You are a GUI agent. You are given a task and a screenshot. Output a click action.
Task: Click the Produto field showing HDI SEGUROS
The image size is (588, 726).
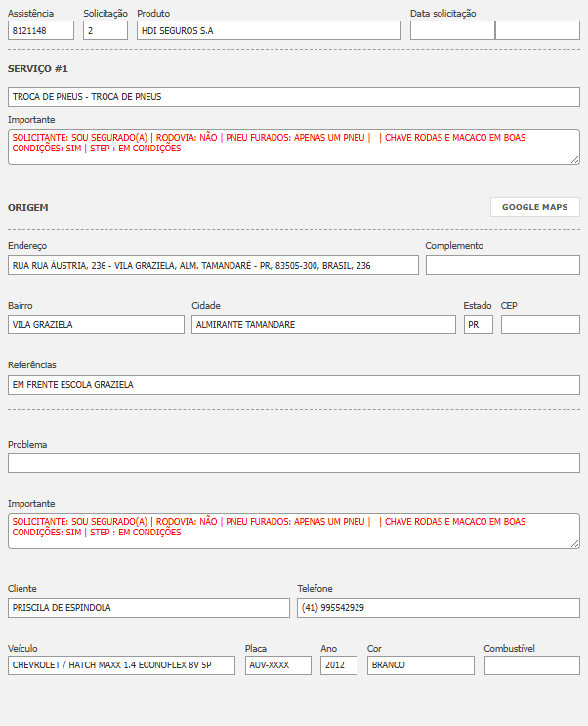pyautogui.click(x=269, y=31)
